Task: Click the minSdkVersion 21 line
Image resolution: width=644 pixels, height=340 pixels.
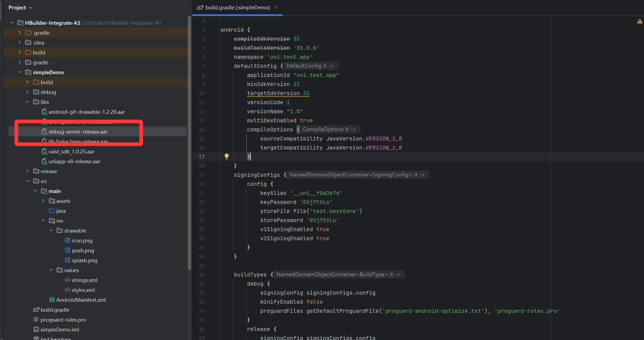Action: point(273,84)
